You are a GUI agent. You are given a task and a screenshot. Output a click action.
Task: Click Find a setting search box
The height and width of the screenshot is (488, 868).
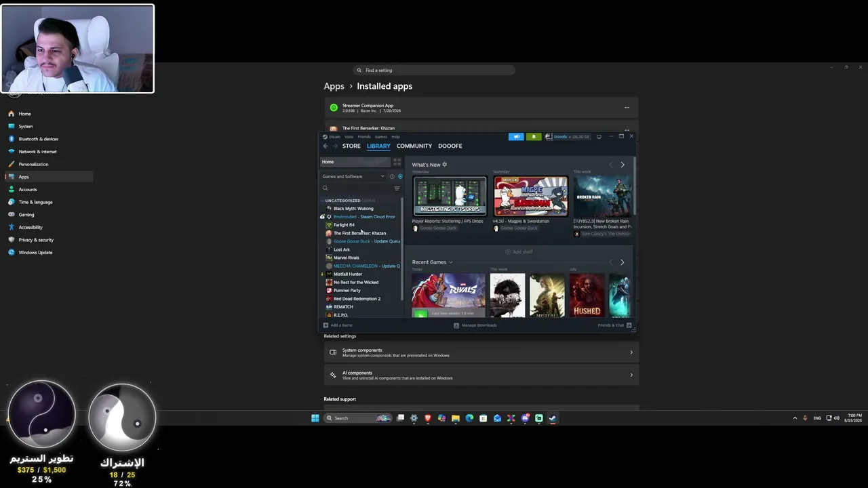coord(434,70)
